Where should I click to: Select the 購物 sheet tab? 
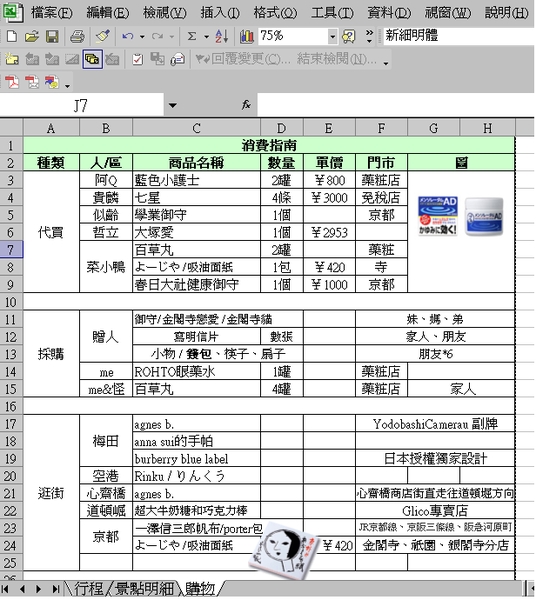[x=200, y=589]
